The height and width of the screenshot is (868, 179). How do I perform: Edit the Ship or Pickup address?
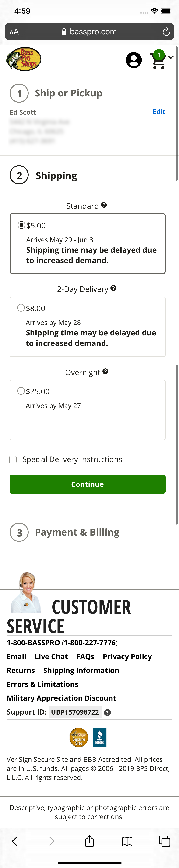[x=159, y=112]
